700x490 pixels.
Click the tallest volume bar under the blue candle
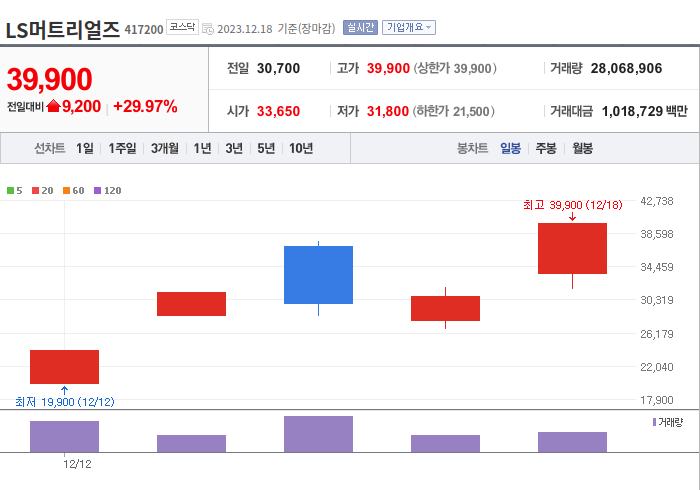pos(318,434)
